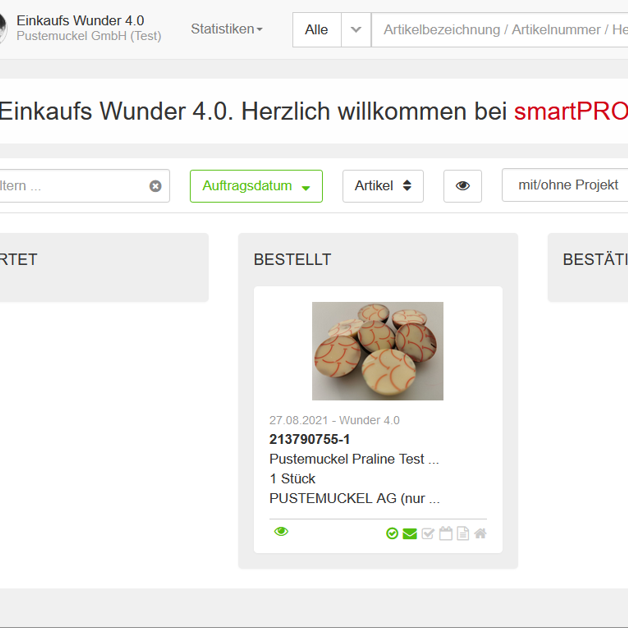Click the company logo beside Einkaufs Wunder 4.0
Image resolution: width=628 pixels, height=628 pixels.
pos(2,28)
